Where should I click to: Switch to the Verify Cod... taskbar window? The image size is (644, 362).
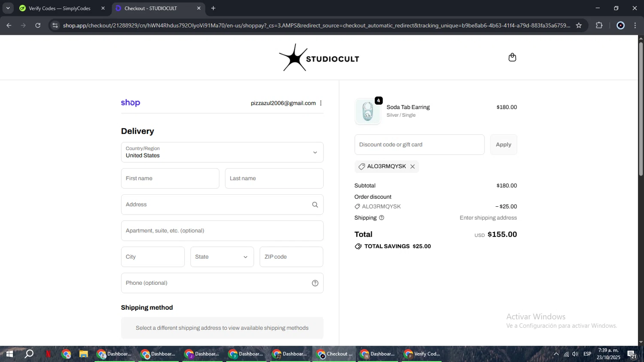point(422,354)
